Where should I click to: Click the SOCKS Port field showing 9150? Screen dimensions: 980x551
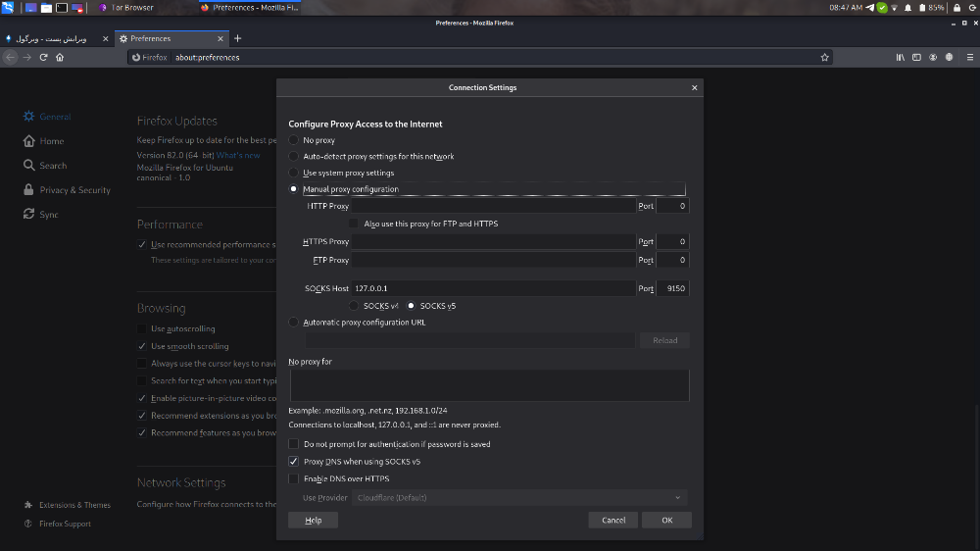point(672,288)
